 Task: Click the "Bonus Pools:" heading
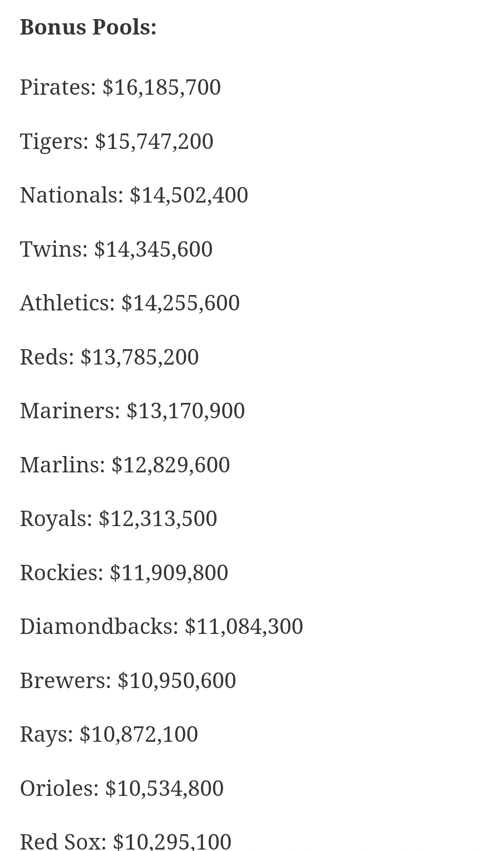tap(88, 27)
